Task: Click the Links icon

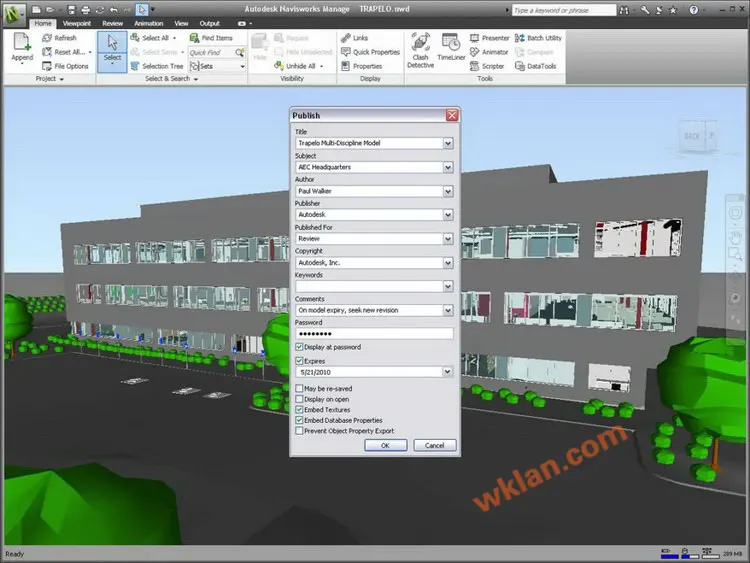Action: click(345, 38)
